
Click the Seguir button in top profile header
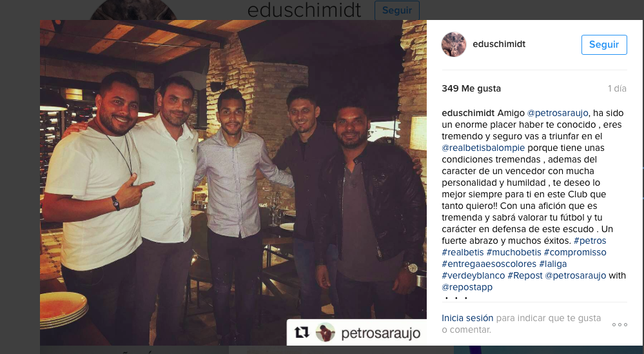click(396, 10)
